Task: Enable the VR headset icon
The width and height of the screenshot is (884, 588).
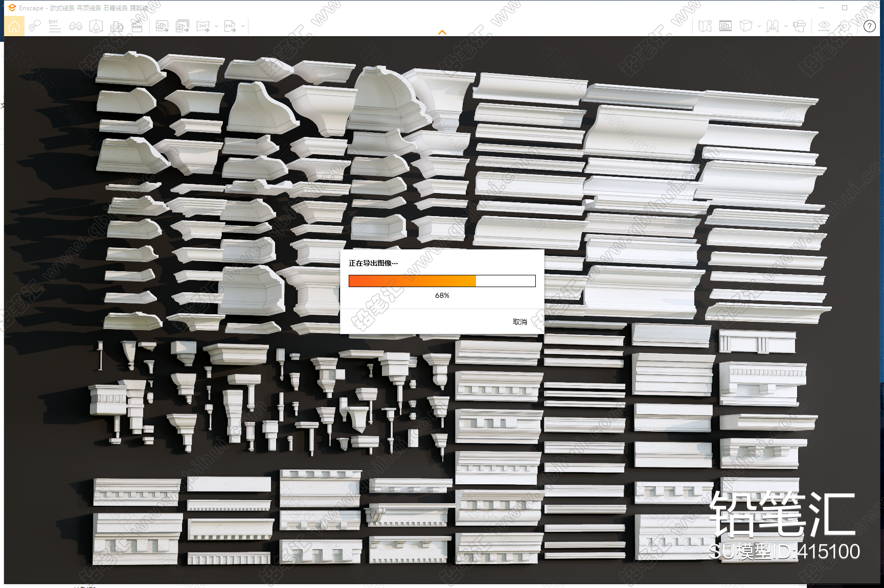Action: click(799, 26)
